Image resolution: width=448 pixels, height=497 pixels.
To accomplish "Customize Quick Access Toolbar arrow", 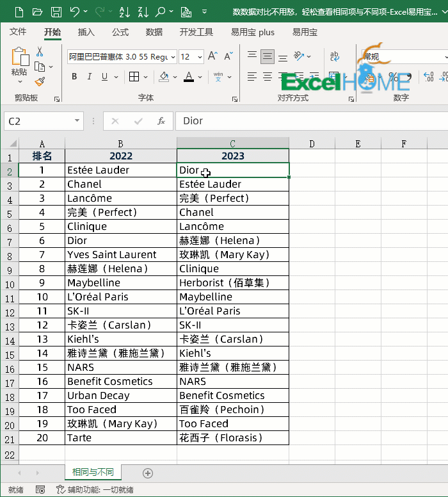I will [x=204, y=12].
